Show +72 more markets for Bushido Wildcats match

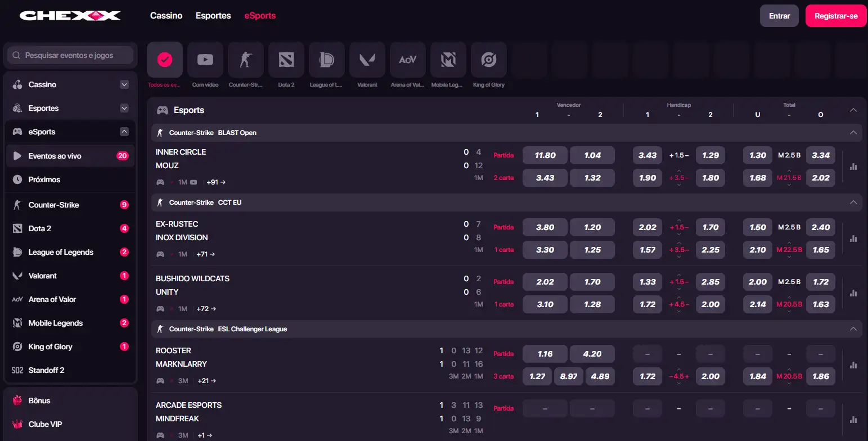tap(206, 309)
